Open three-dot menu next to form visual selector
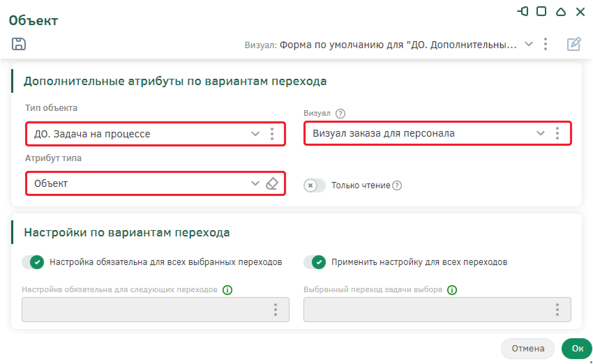Image resolution: width=593 pixels, height=364 pixels. coord(546,44)
